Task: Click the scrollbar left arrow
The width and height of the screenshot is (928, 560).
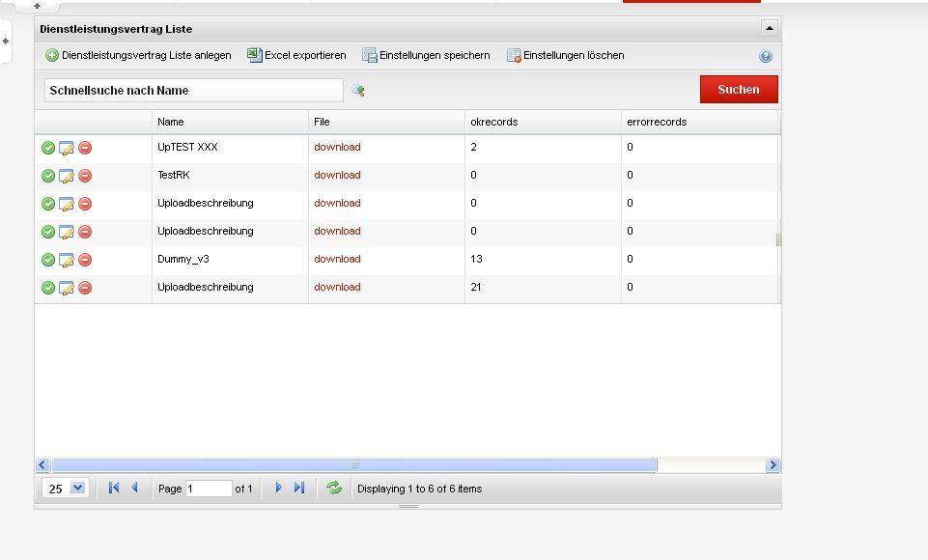Action: 42,464
